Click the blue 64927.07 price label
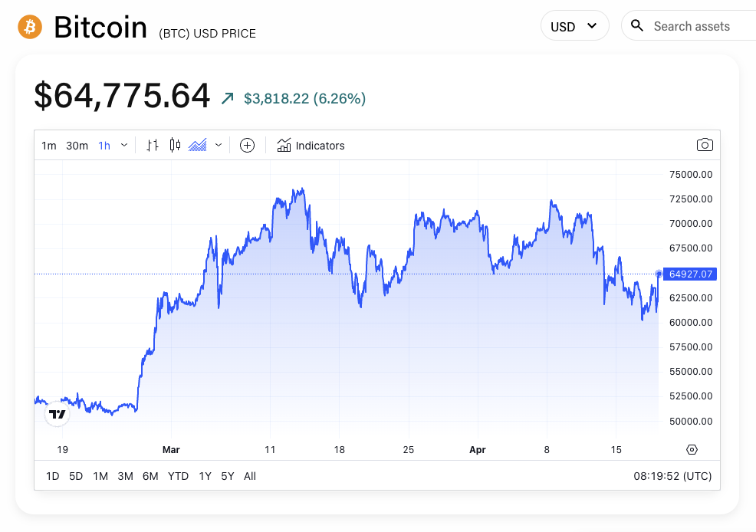The image size is (756, 532). 689,274
